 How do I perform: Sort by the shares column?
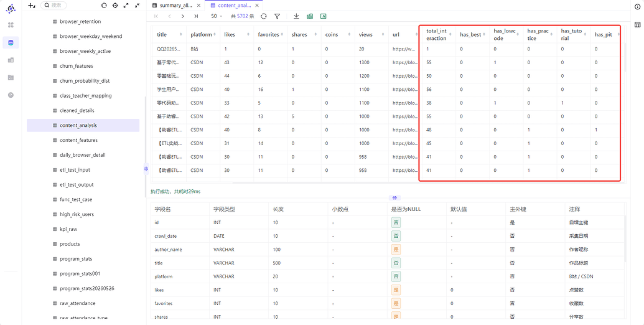point(316,35)
